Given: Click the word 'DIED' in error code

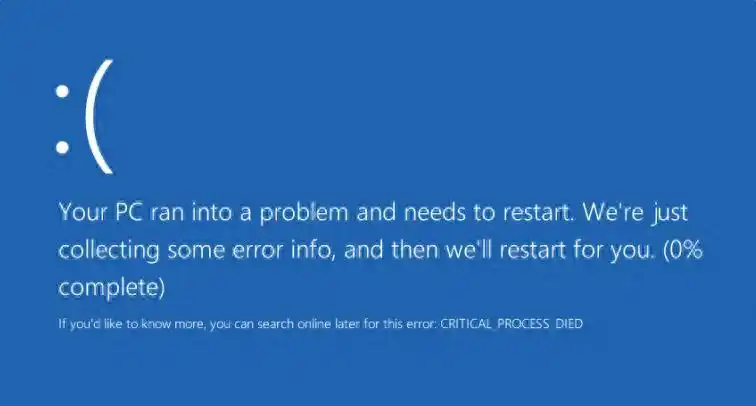Looking at the screenshot, I should (x=569, y=324).
